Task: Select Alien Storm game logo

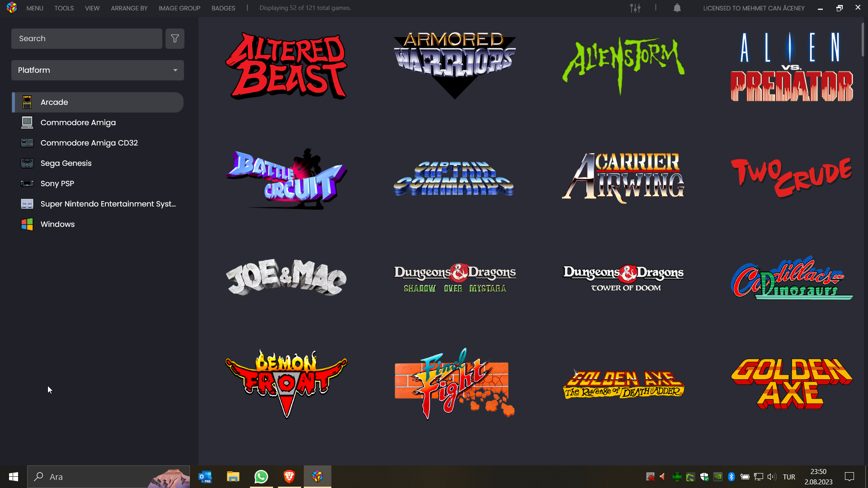Action: pos(623,66)
